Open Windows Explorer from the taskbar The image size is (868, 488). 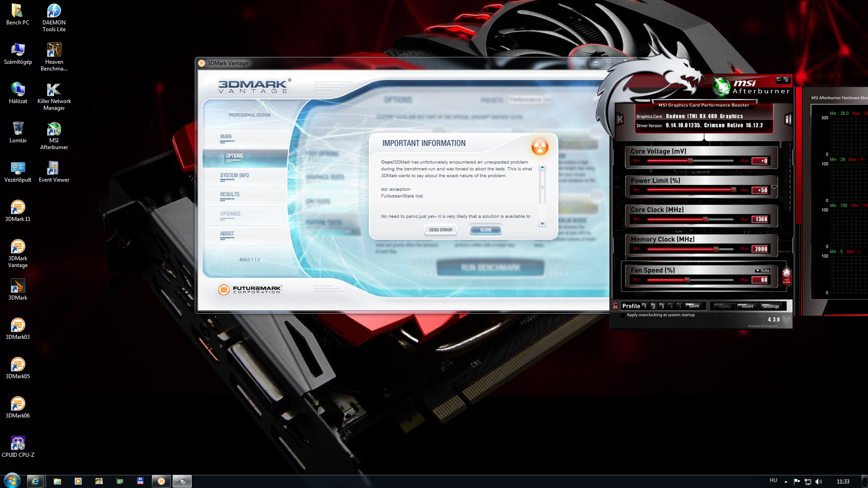[57, 481]
